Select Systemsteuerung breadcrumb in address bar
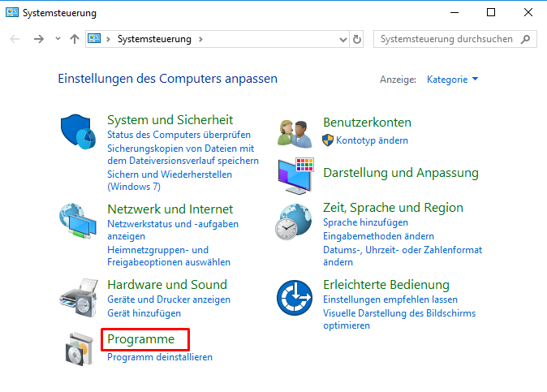547x392 pixels. [x=154, y=39]
